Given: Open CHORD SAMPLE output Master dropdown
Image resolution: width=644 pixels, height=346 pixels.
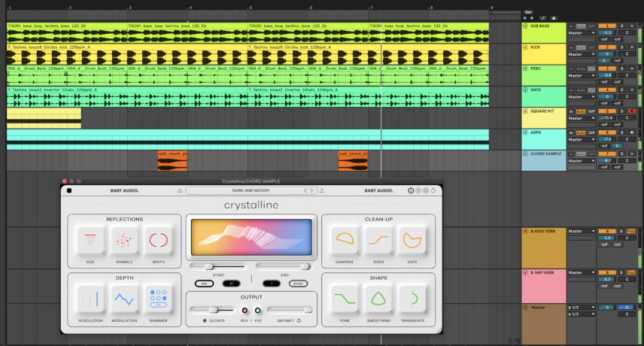Looking at the screenshot, I should click(581, 161).
